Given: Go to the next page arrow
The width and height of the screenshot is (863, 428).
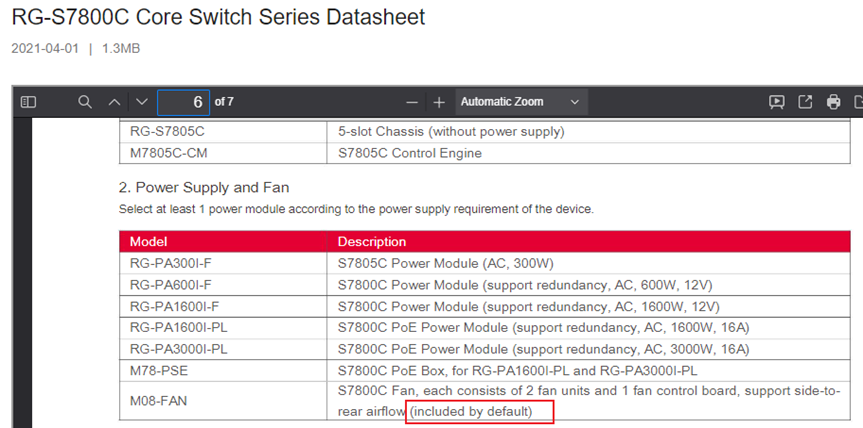Looking at the screenshot, I should (x=142, y=102).
